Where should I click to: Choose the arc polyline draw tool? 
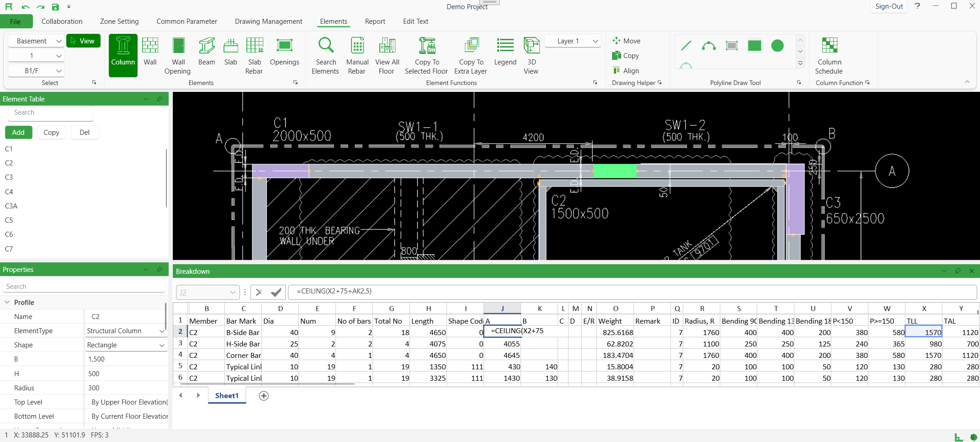(708, 46)
